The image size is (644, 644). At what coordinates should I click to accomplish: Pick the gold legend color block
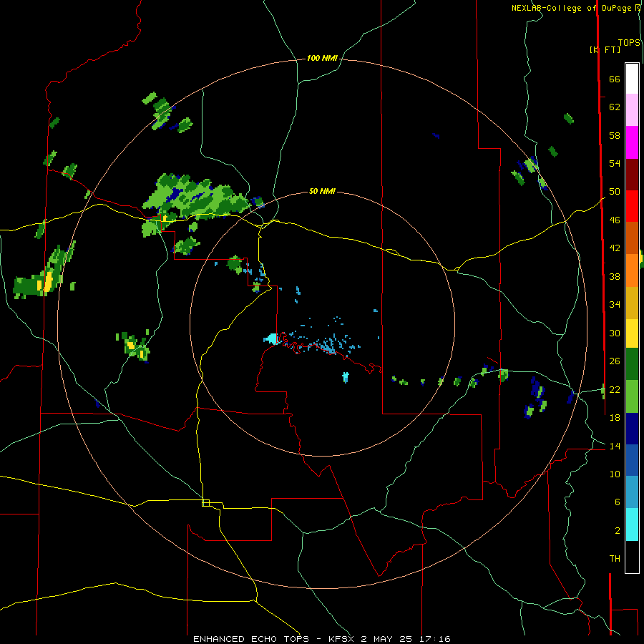[632, 303]
